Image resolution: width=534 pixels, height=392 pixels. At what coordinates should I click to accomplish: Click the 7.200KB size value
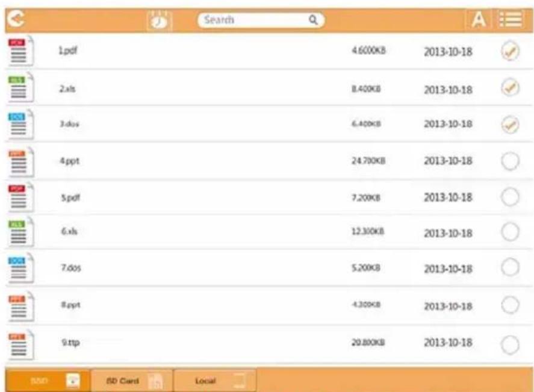[366, 198]
